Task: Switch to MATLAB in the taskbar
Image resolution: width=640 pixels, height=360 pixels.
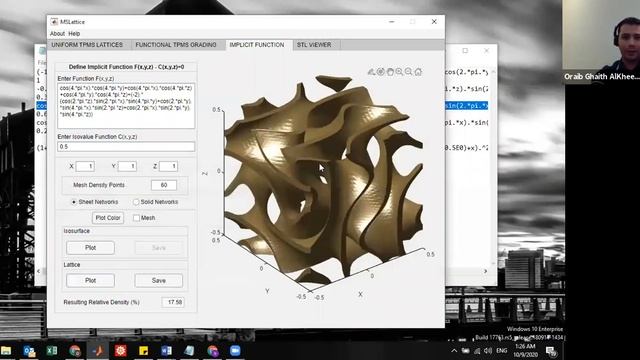Action: pyautogui.click(x=98, y=351)
